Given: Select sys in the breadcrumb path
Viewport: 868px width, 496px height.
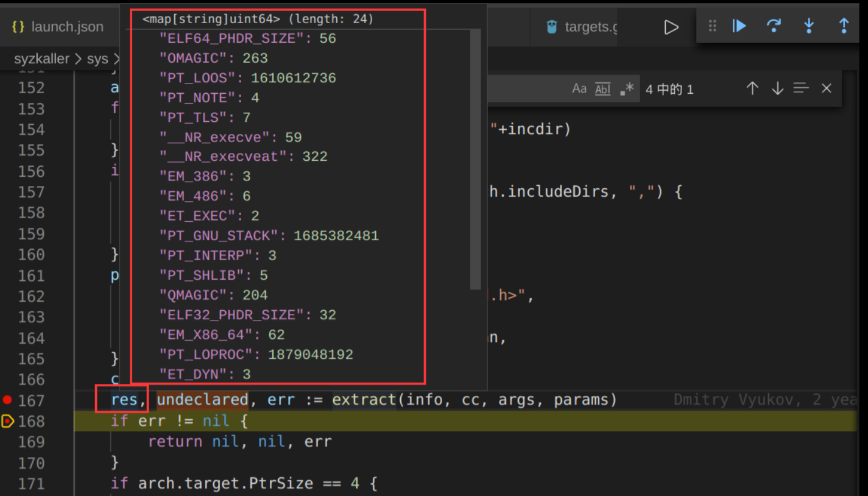Looking at the screenshot, I should [x=97, y=59].
